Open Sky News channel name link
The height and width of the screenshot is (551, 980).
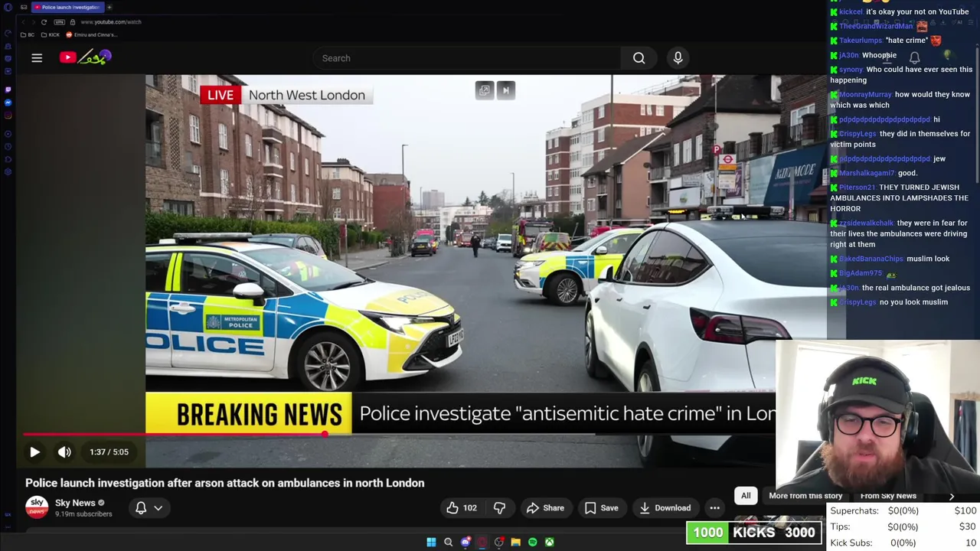pyautogui.click(x=75, y=503)
